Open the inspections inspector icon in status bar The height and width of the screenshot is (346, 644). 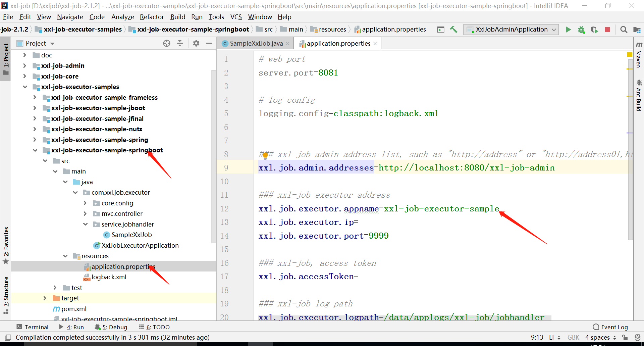tap(637, 337)
